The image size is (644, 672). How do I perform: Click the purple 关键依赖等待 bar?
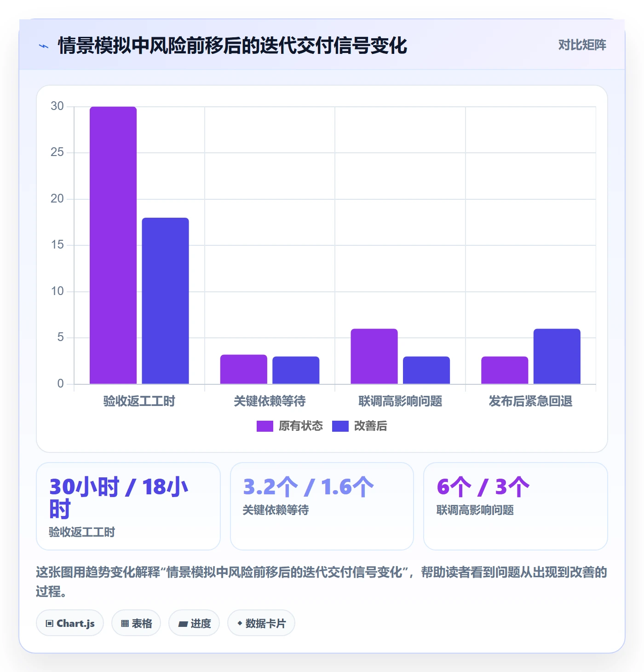pyautogui.click(x=244, y=369)
